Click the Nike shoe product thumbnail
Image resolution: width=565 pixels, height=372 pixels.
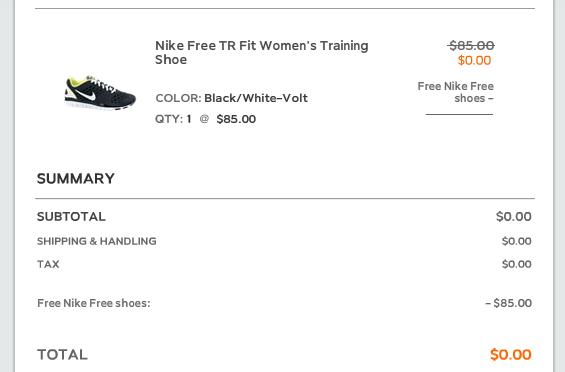point(100,92)
